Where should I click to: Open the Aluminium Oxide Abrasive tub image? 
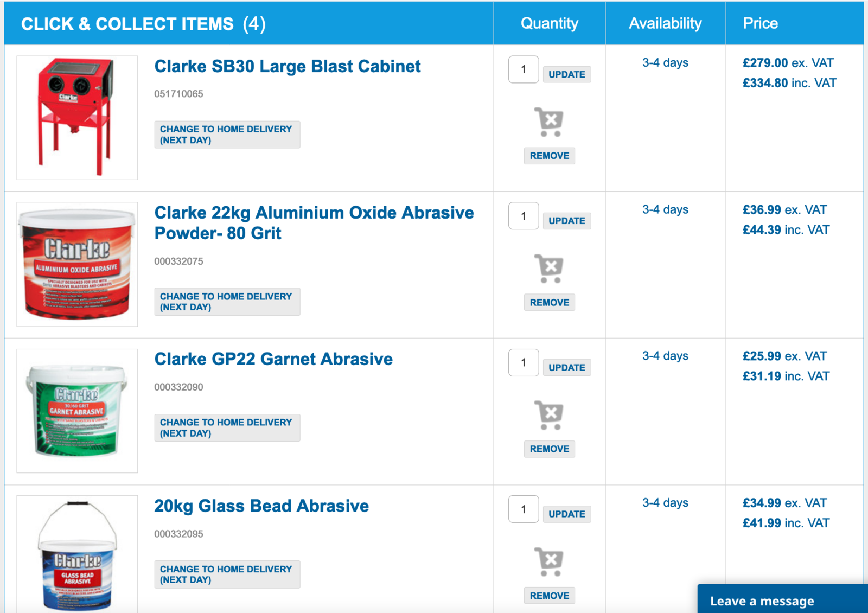tap(77, 264)
